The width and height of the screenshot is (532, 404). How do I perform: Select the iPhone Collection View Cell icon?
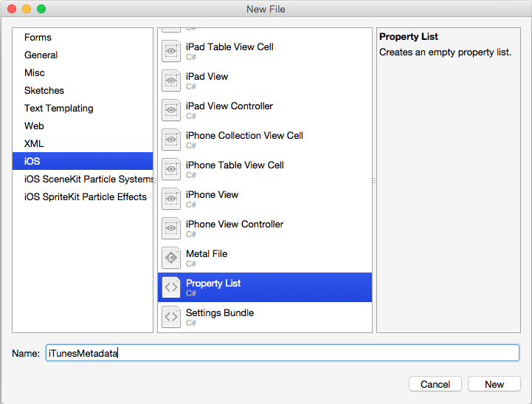[171, 140]
